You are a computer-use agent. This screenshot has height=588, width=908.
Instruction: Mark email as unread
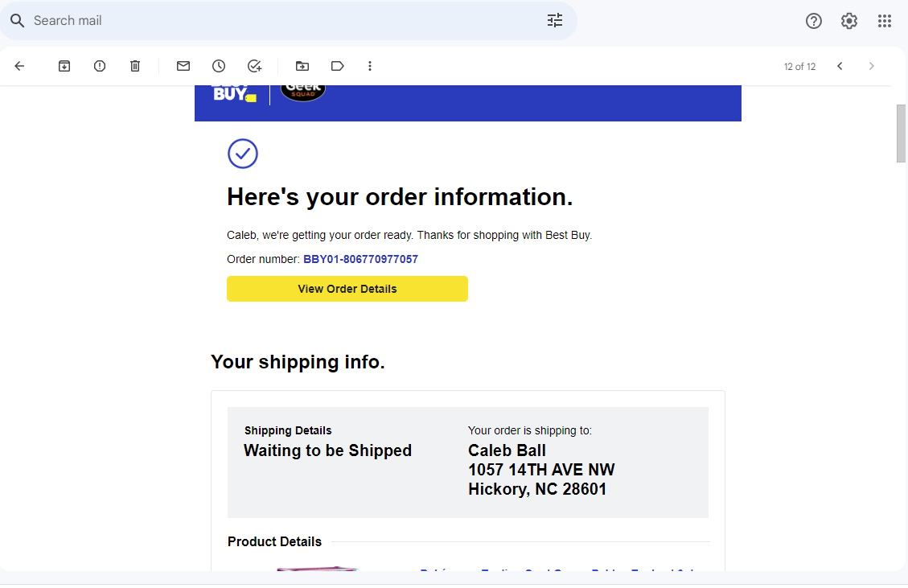[x=183, y=66]
